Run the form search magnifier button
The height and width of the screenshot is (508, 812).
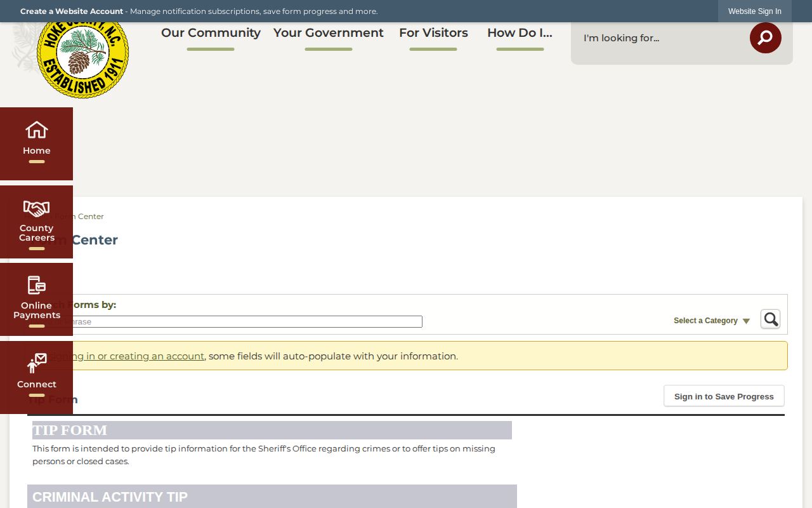[x=770, y=319]
